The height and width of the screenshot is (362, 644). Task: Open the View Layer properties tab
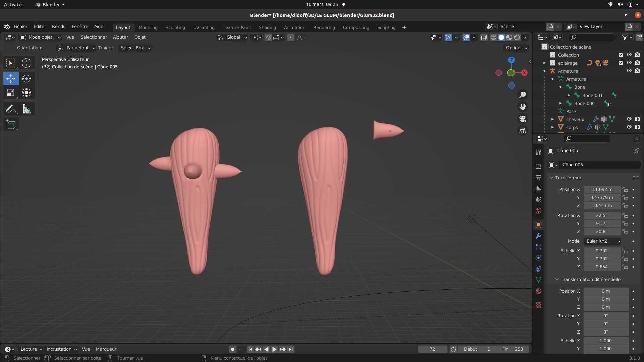click(538, 188)
